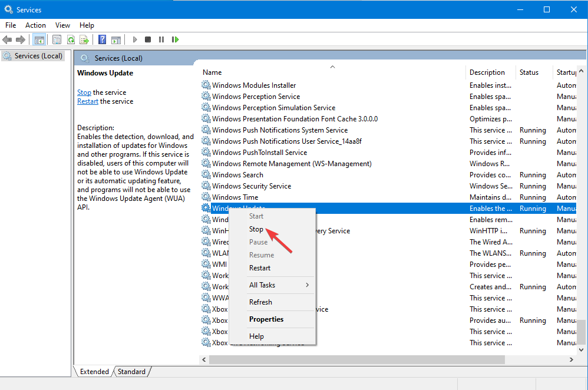Sort by the Description column header
This screenshot has width=588, height=390.
point(491,72)
